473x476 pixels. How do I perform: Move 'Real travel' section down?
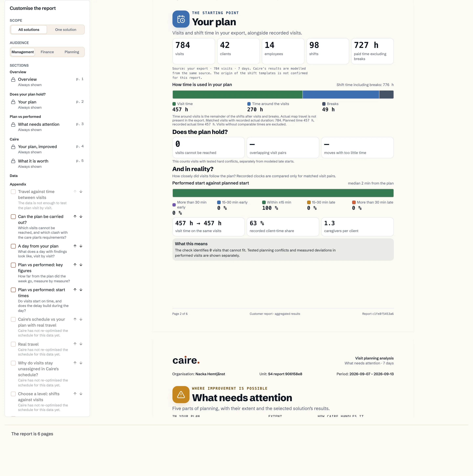pyautogui.click(x=81, y=344)
